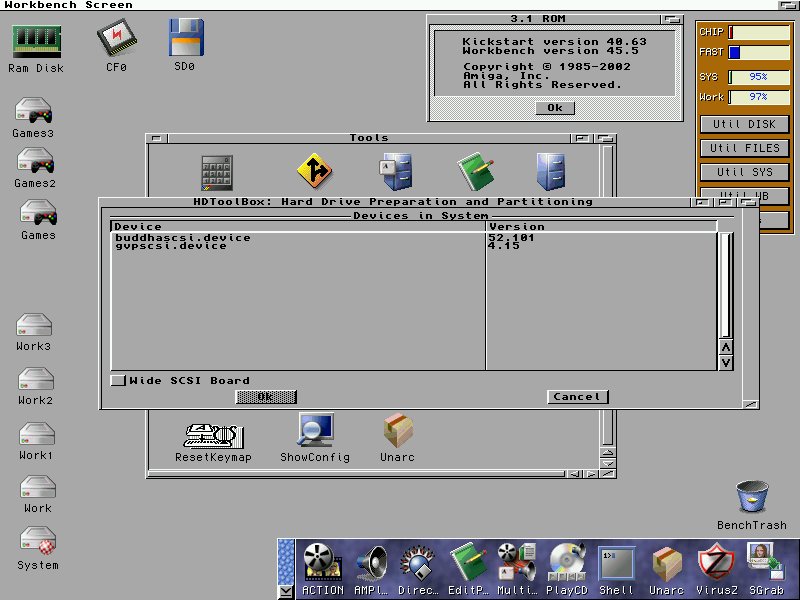Select the Unarc icon in Tools window
The image size is (800, 600).
click(x=398, y=430)
